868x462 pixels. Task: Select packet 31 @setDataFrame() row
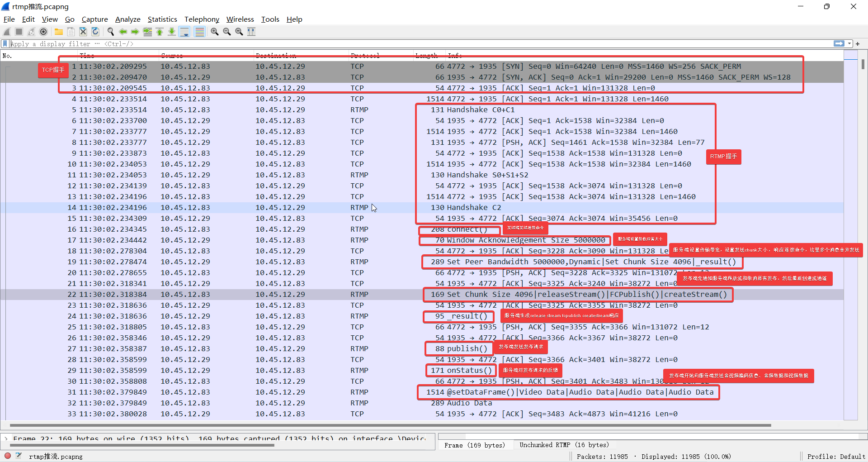[422, 392]
